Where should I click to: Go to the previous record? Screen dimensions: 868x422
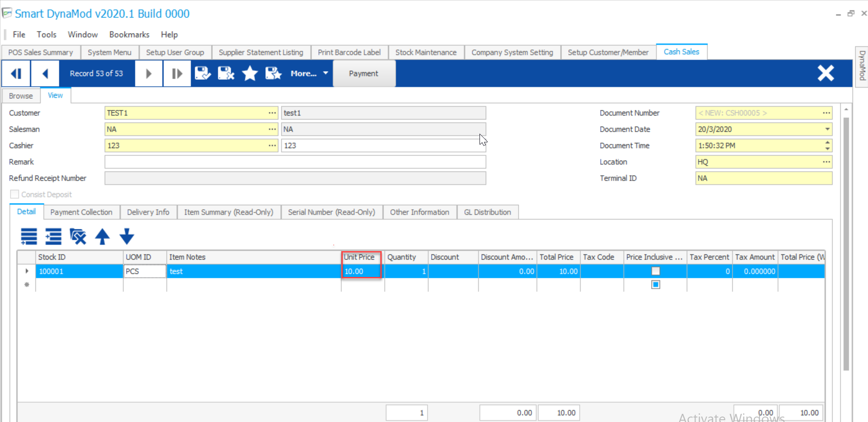[x=45, y=73]
